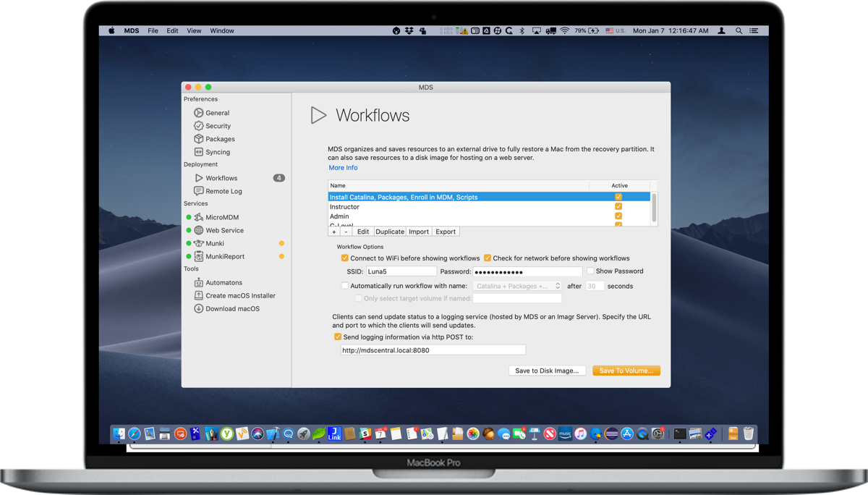Viewport: 868px width, 495px height.
Task: Open the J Link app in the dock
Action: tap(334, 433)
